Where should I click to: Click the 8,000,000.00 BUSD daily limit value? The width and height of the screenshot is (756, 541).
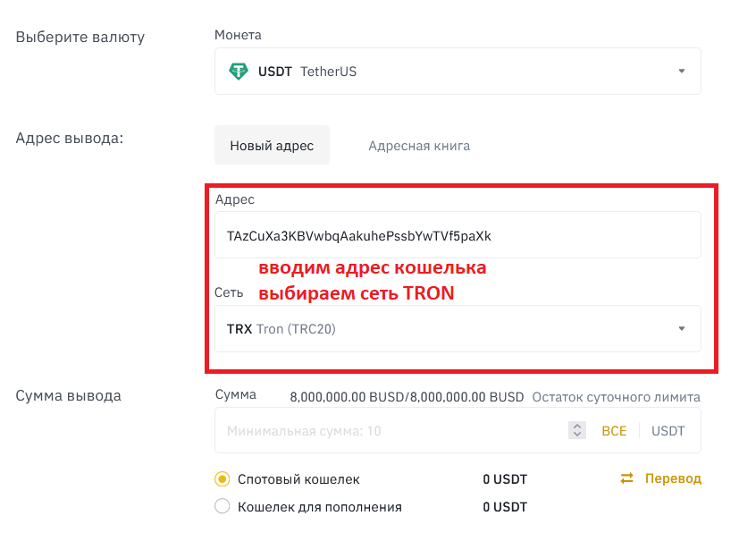407,397
